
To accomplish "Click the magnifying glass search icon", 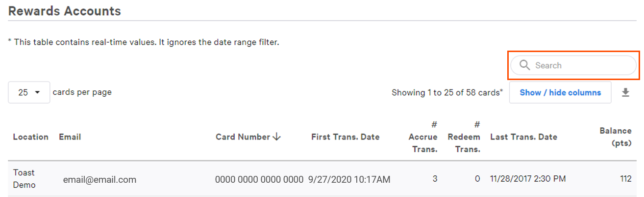I will tap(524, 65).
